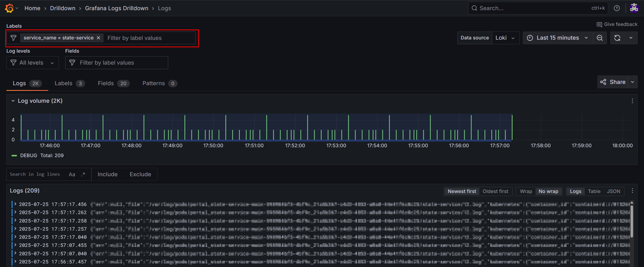Screen dimensions: 644x267
Task: Switch to the Fields tab
Action: click(114, 83)
